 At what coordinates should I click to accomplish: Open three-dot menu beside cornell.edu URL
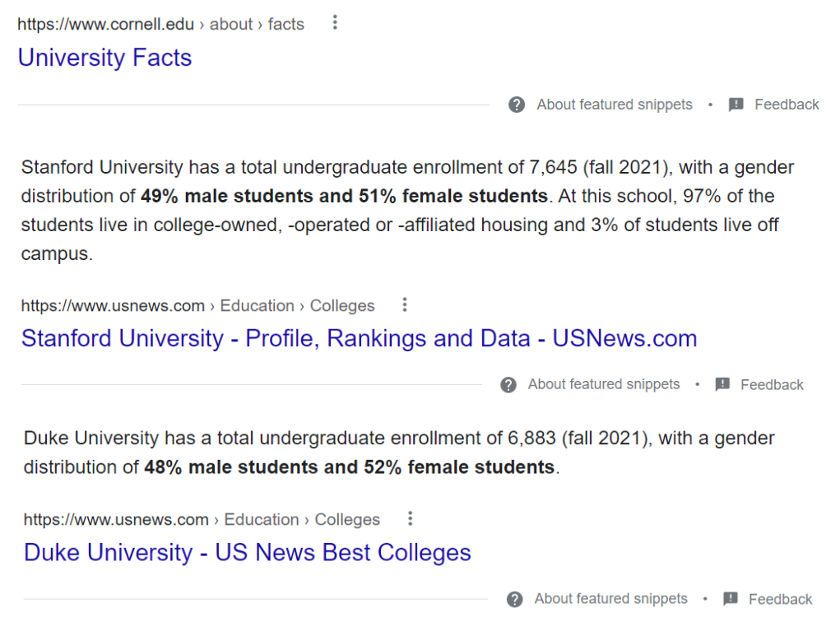[x=335, y=23]
